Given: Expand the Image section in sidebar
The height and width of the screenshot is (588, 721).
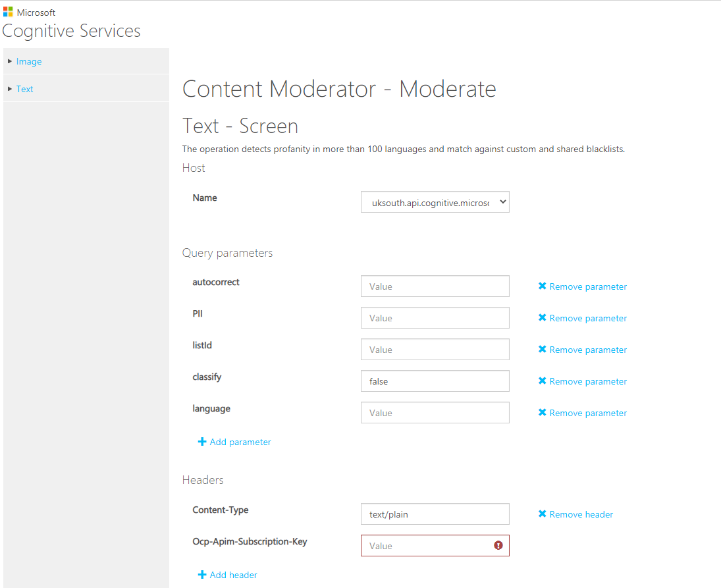Looking at the screenshot, I should point(28,61).
